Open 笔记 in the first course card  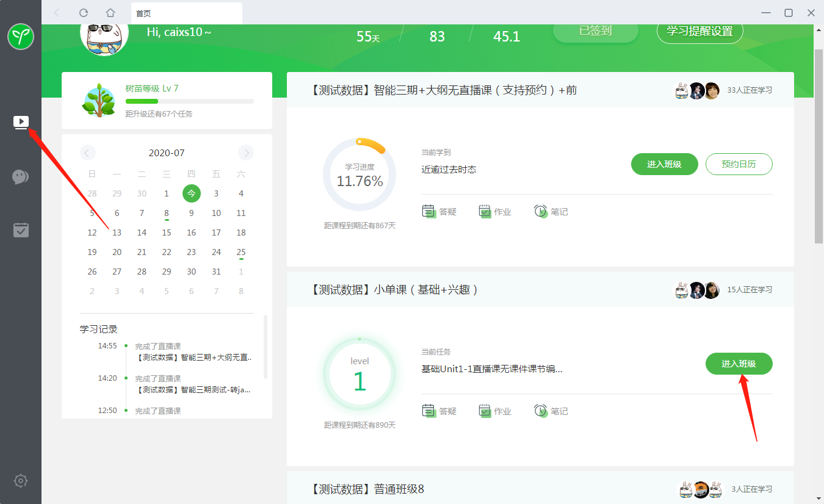coord(551,212)
